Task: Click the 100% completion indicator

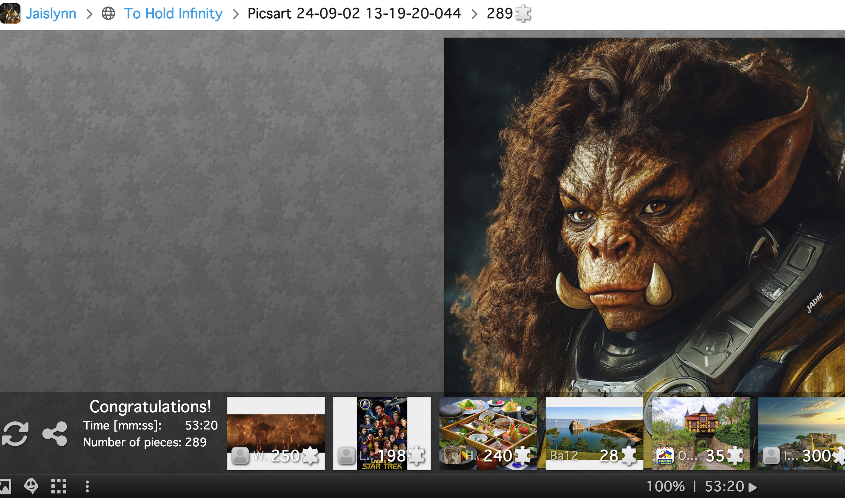Action: click(666, 486)
